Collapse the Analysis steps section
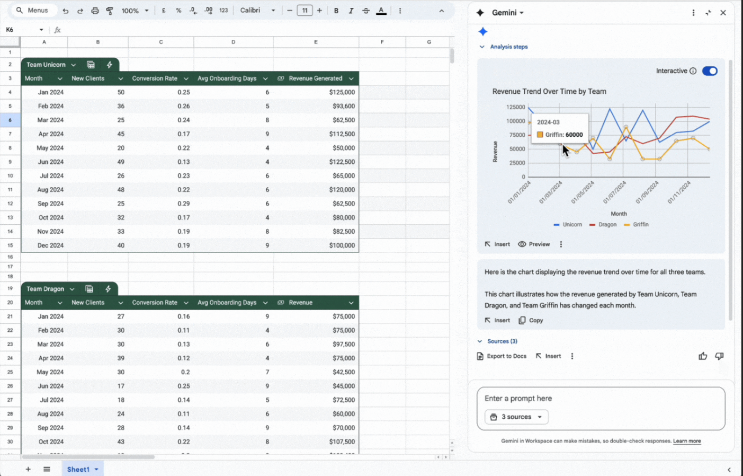The image size is (743, 476). [503, 47]
